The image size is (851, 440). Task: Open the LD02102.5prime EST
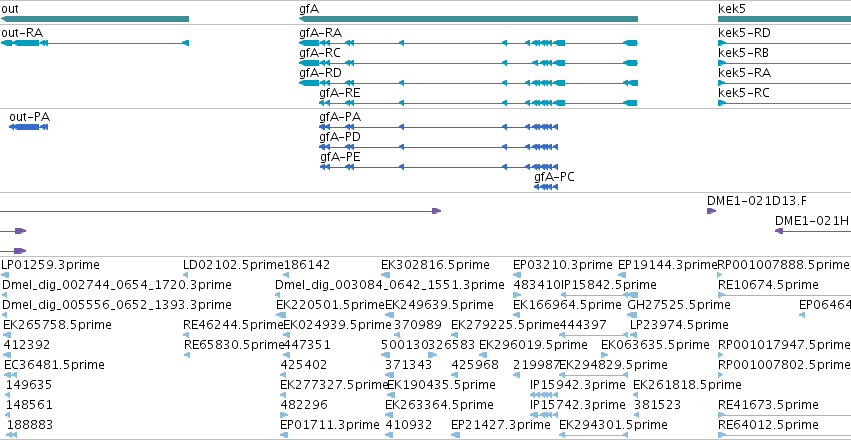[233, 265]
